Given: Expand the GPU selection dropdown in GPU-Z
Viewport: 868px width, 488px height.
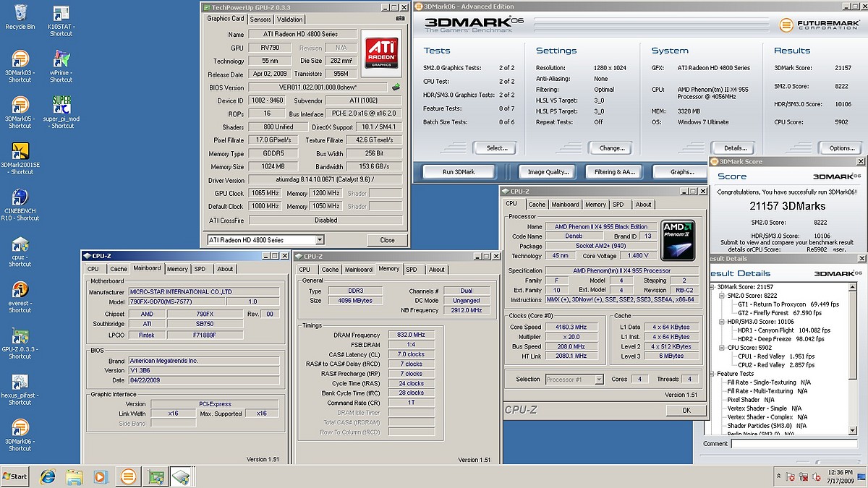Looking at the screenshot, I should click(x=319, y=240).
